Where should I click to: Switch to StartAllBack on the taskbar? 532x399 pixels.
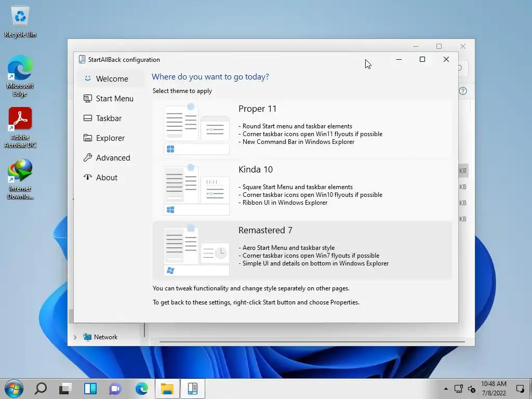coord(193,389)
